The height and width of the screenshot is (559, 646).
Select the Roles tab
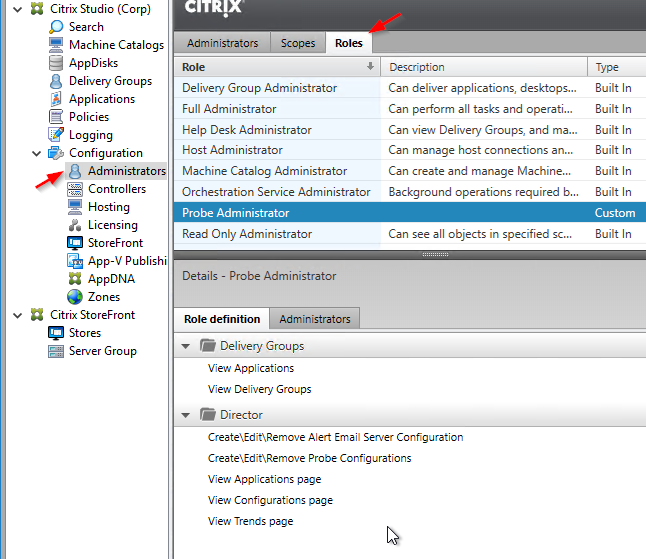click(x=349, y=43)
